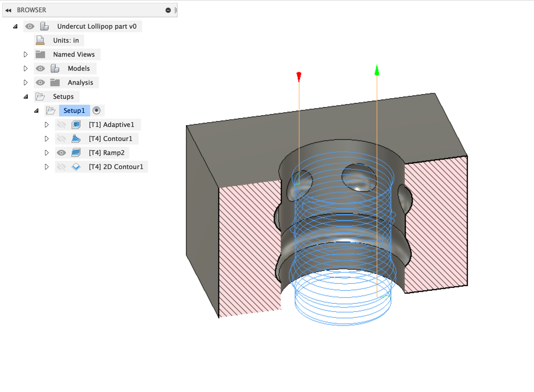Expand the [T4] Contour1 operation

[x=47, y=138]
